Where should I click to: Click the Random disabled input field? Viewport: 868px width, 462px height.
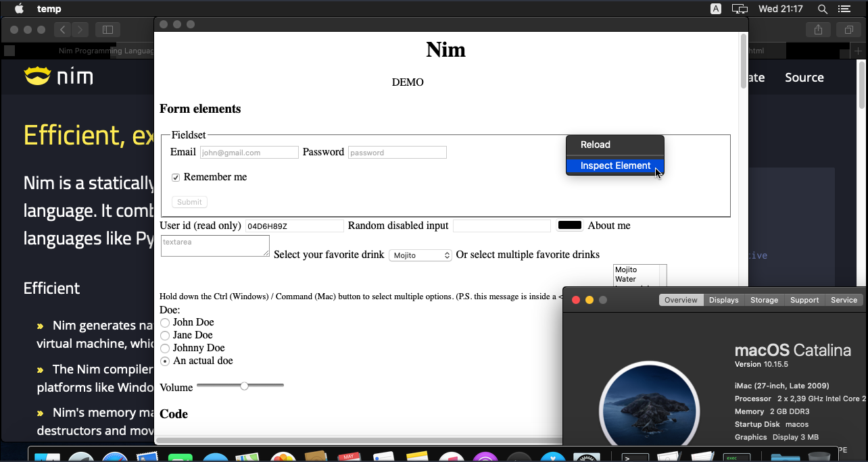point(502,226)
